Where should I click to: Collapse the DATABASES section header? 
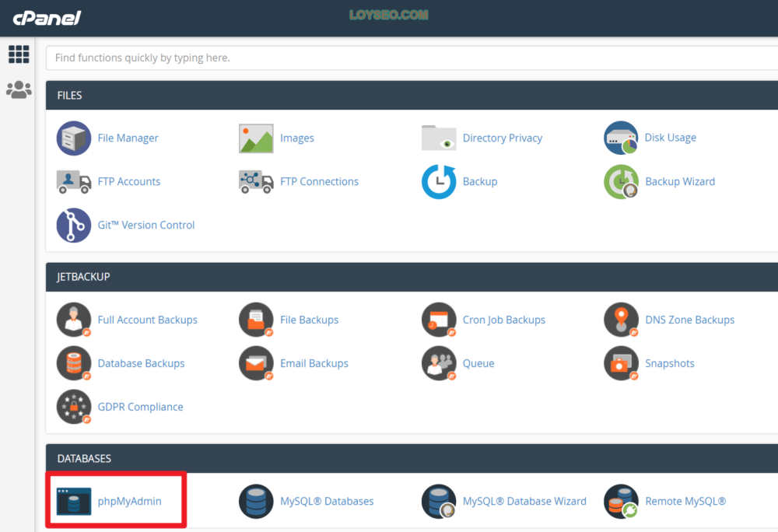click(x=412, y=459)
